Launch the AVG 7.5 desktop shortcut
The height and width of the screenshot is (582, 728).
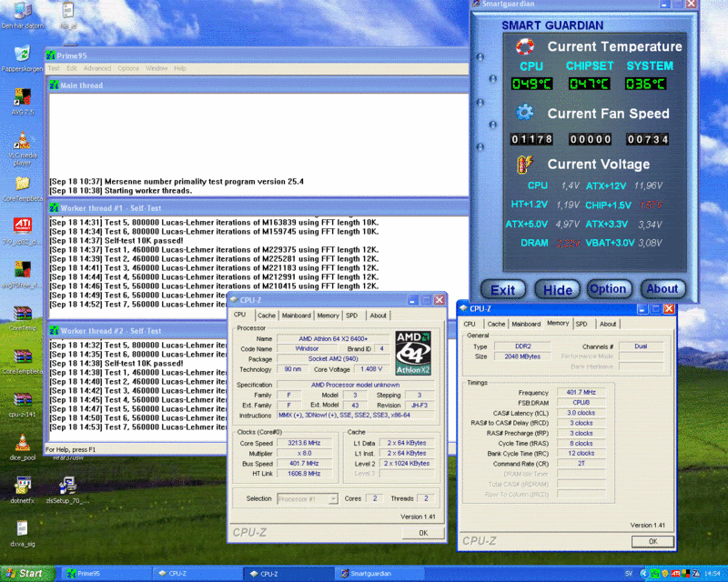22,97
